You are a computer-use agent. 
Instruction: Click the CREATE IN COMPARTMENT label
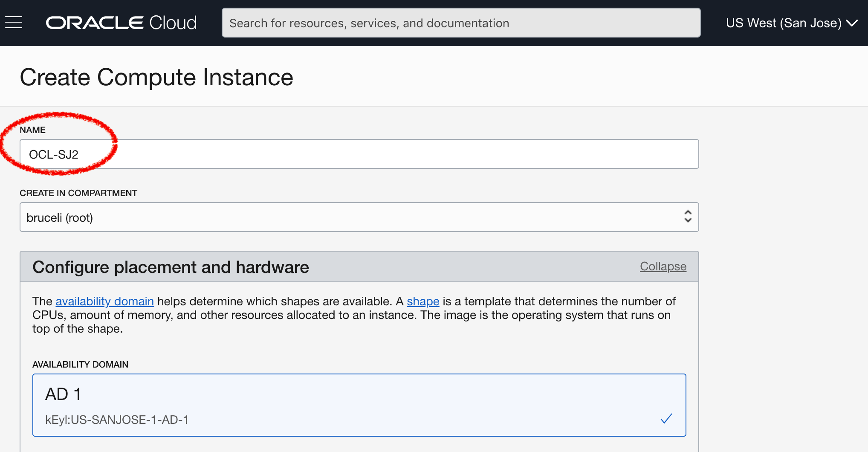click(x=78, y=193)
